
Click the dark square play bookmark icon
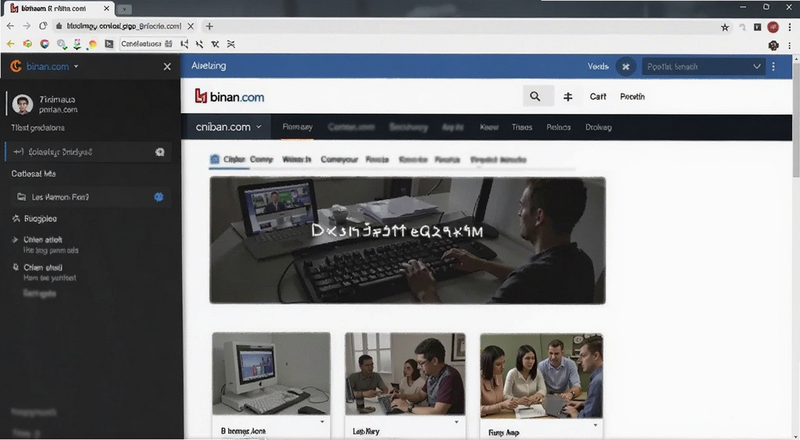tap(109, 44)
